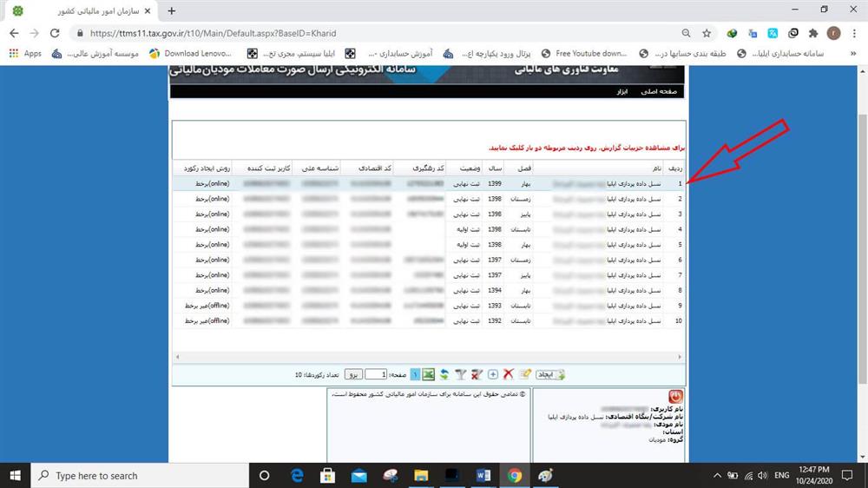Click the page number input field
Image resolution: width=868 pixels, height=488 pixels.
coord(376,374)
